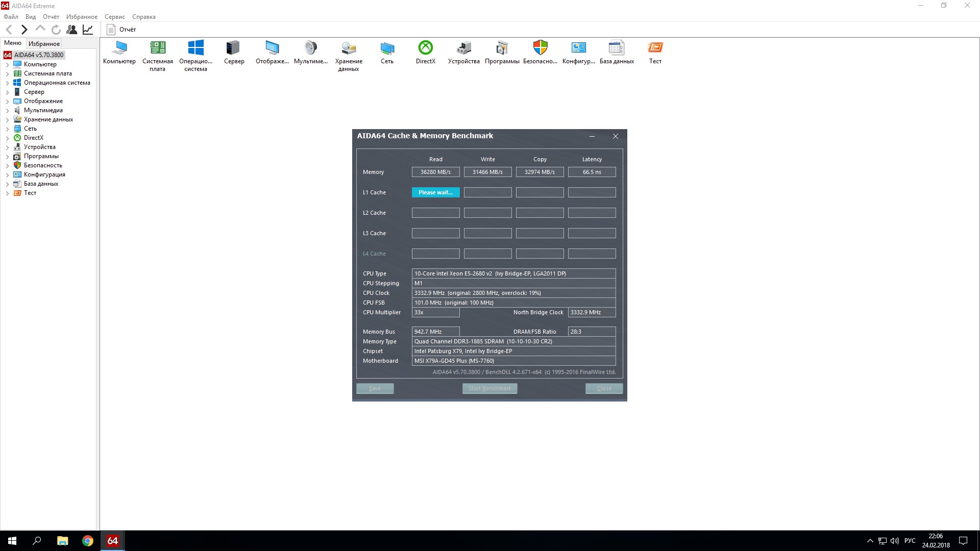Expand the Компьютер tree node

click(7, 65)
